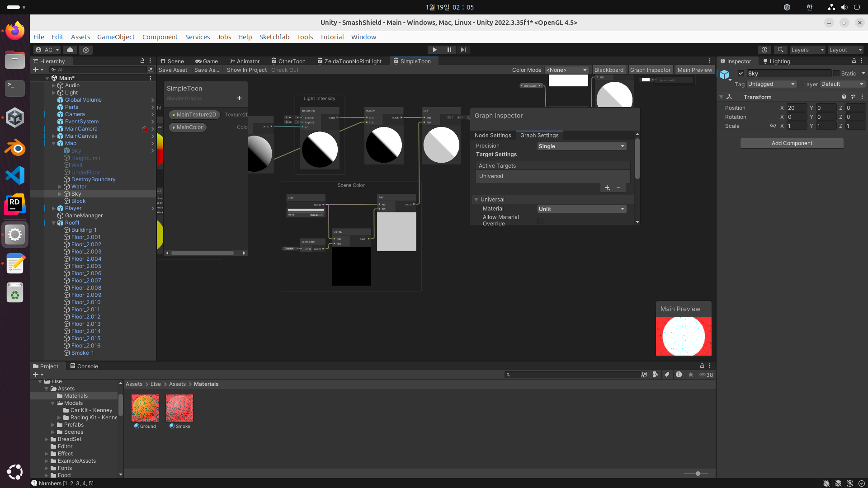
Task: Toggle the Allow Material Override checkbox
Action: point(540,221)
